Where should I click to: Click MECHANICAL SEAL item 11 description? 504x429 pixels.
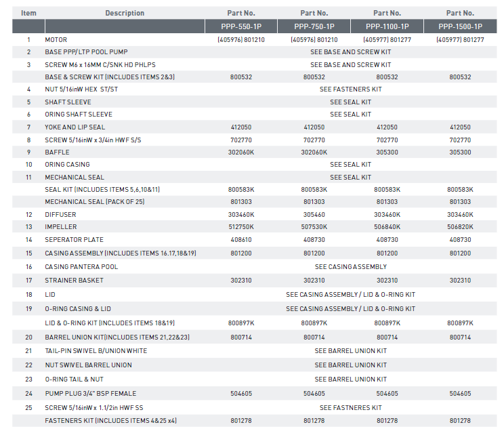[x=75, y=178]
